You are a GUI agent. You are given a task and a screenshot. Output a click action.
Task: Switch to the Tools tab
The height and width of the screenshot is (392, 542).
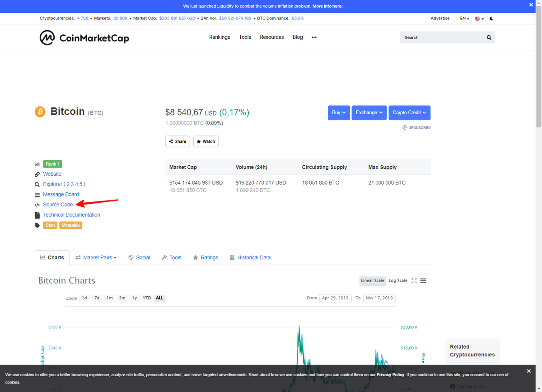(x=171, y=257)
